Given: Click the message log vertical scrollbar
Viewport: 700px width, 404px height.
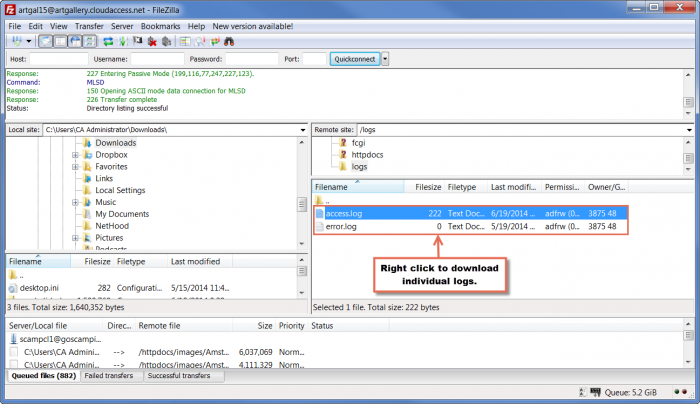Looking at the screenshot, I should [688, 94].
